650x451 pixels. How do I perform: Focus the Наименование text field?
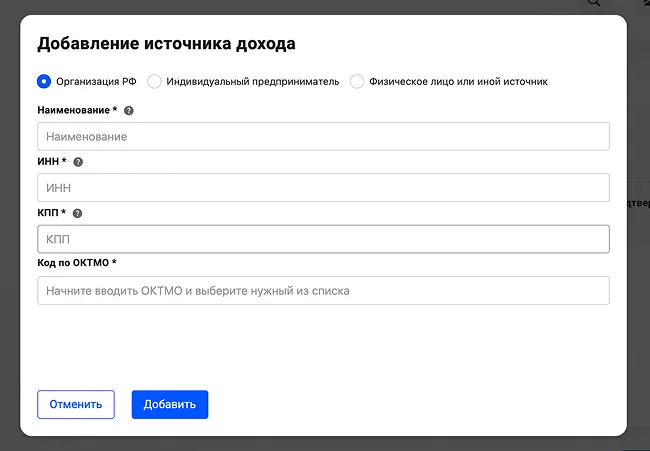click(x=323, y=136)
